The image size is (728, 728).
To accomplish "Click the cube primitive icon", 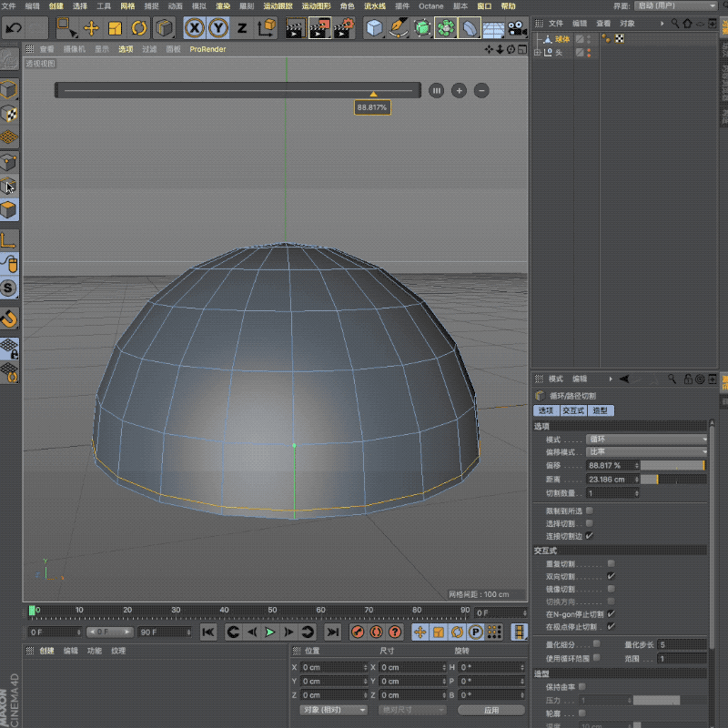I will pyautogui.click(x=374, y=28).
